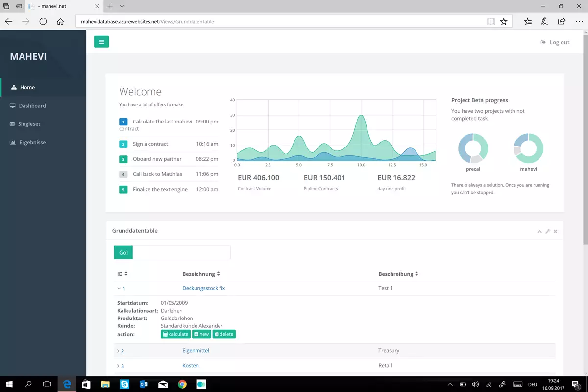Viewport: 588px width, 392px height.
Task: Click the Go! search button
Action: click(x=123, y=252)
